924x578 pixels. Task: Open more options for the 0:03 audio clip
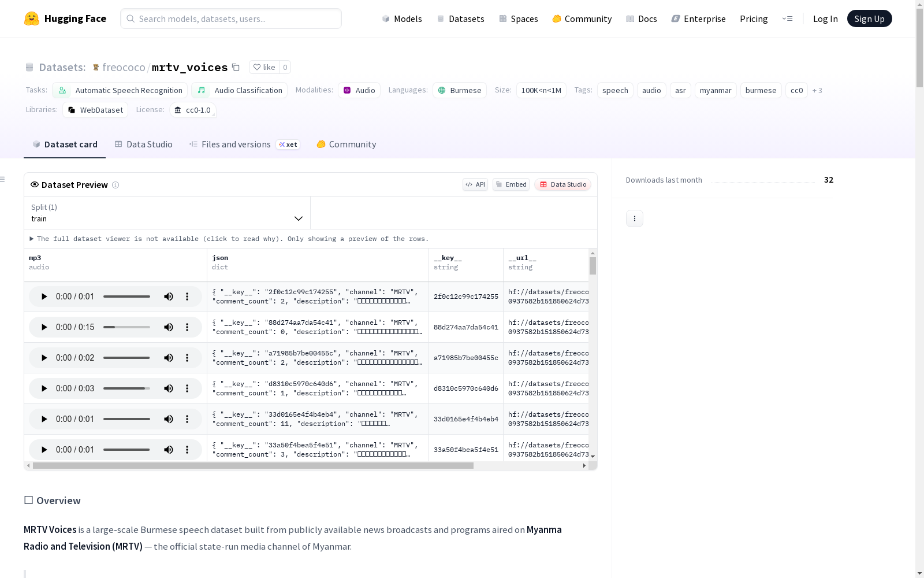(x=187, y=388)
